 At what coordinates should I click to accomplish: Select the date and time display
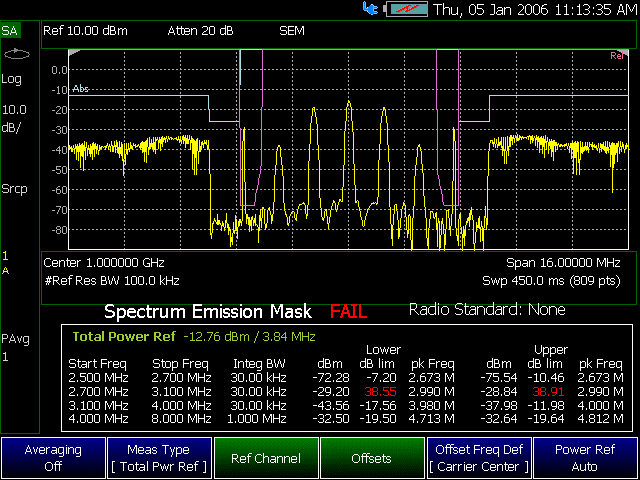tap(535, 9)
